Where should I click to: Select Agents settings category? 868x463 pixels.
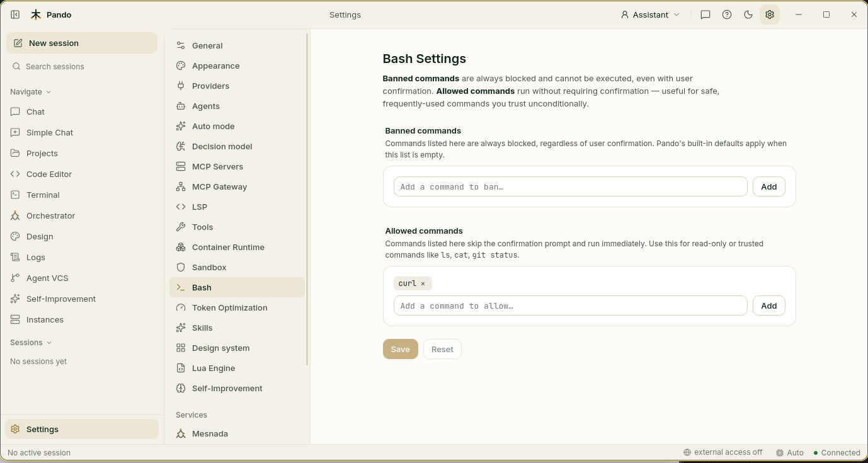(x=237, y=106)
